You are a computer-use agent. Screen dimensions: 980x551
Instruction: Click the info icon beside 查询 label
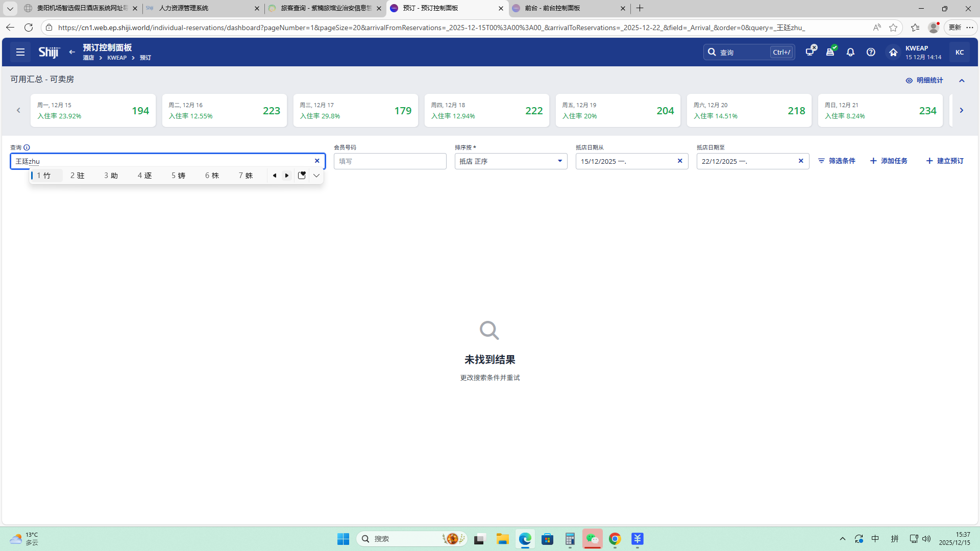pyautogui.click(x=27, y=147)
